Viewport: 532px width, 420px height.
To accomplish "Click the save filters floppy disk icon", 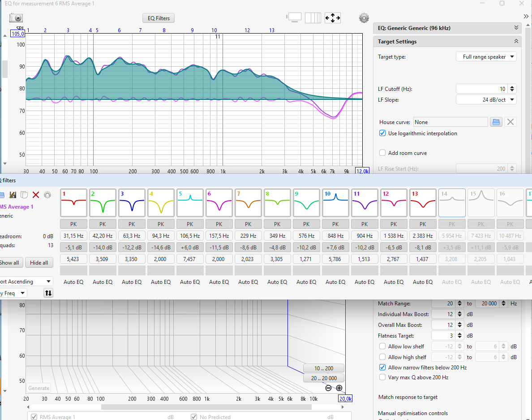I will pos(13,195).
